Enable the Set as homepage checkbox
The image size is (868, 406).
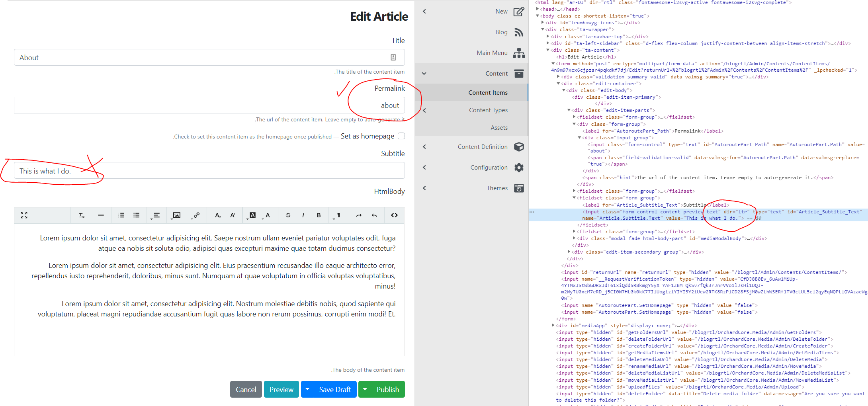point(401,136)
